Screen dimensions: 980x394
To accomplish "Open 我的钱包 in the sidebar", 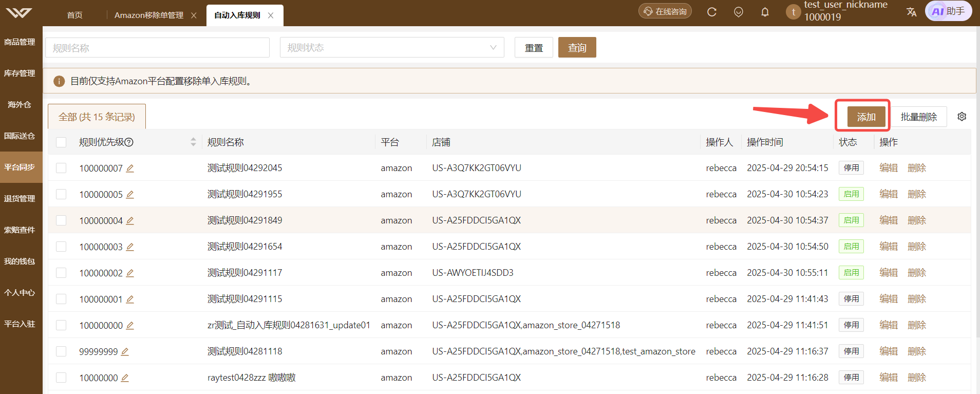I will tap(21, 261).
